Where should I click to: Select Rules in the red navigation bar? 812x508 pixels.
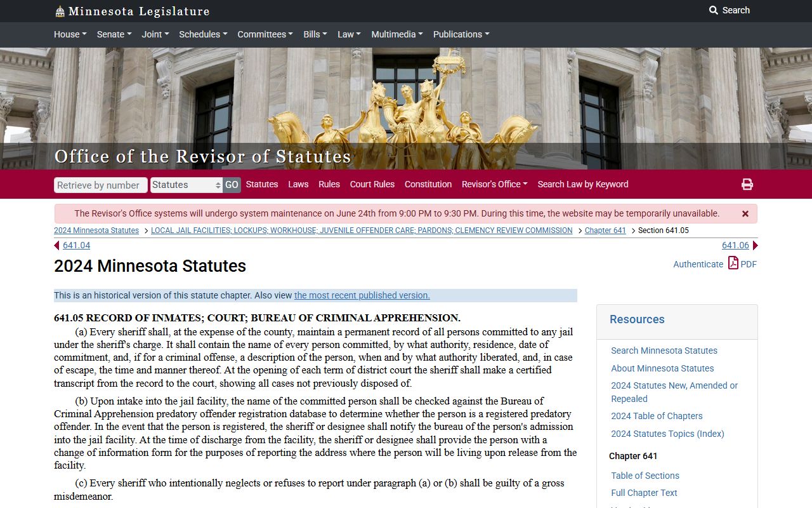click(329, 184)
